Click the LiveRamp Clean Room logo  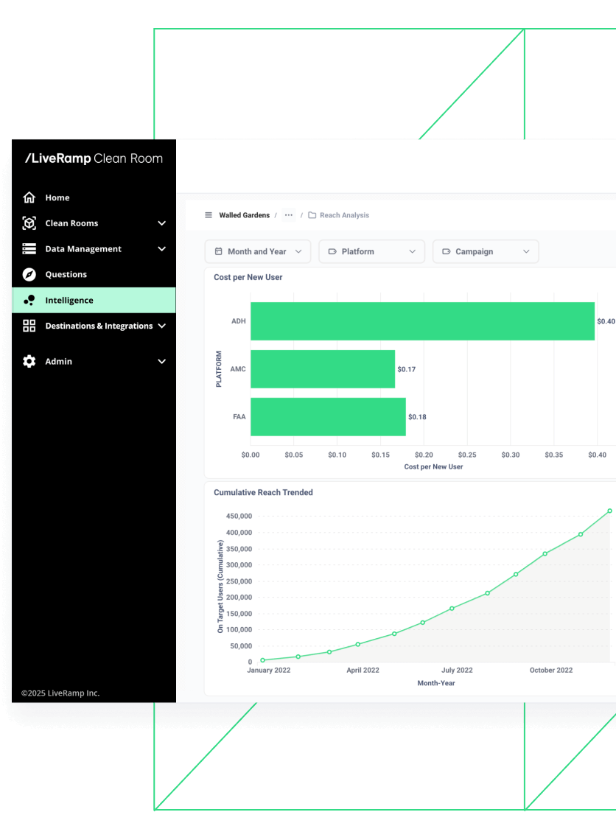(x=94, y=158)
